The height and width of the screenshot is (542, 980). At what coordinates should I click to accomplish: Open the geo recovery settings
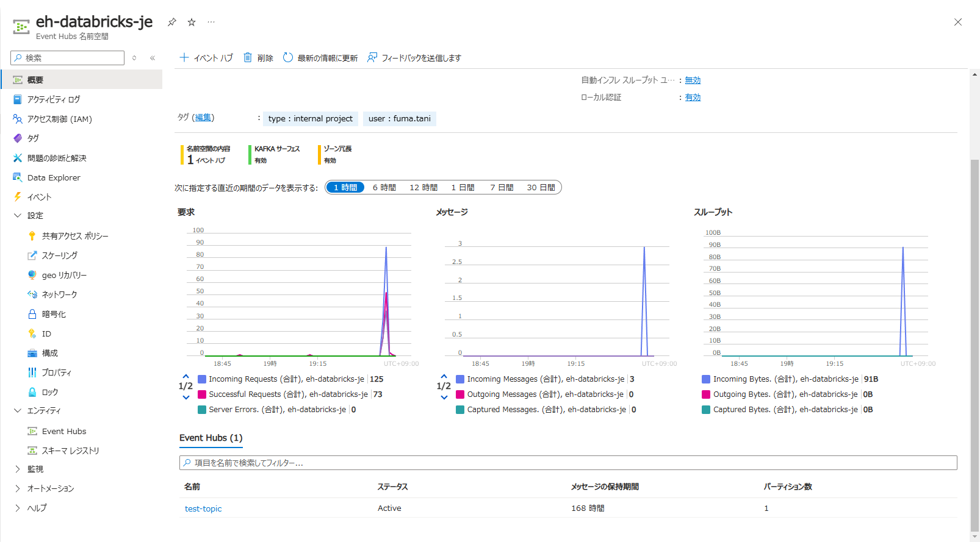tap(64, 275)
